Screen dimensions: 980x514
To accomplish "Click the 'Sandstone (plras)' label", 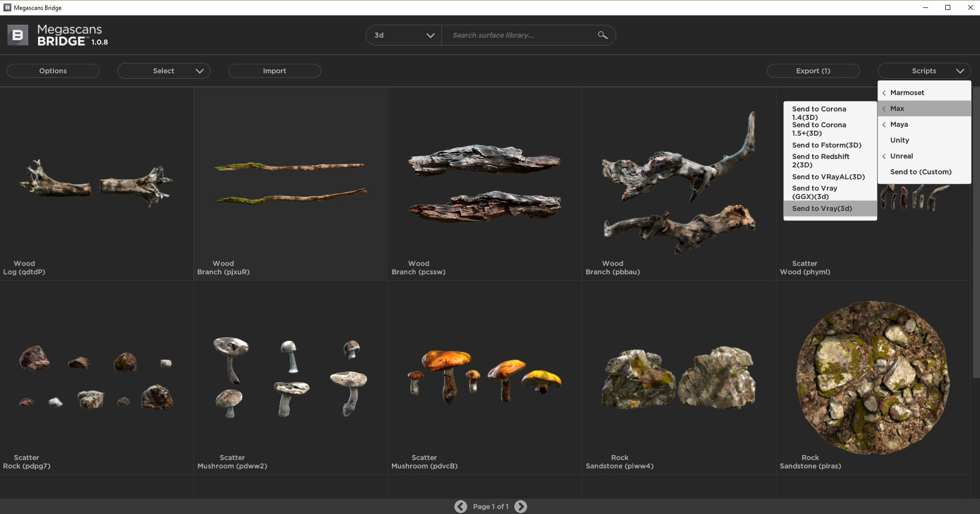I will 811,466.
